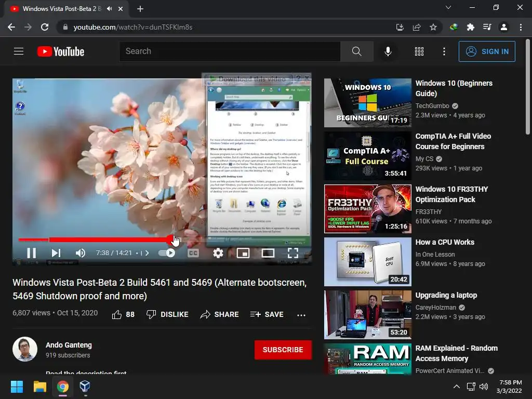Open Chrome three-dot menu

point(521,27)
